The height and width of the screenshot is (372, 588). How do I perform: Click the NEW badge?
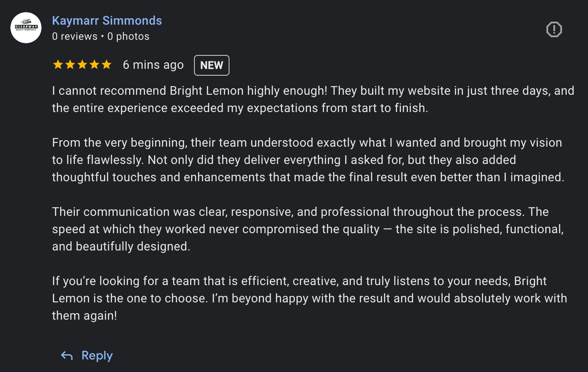tap(211, 65)
